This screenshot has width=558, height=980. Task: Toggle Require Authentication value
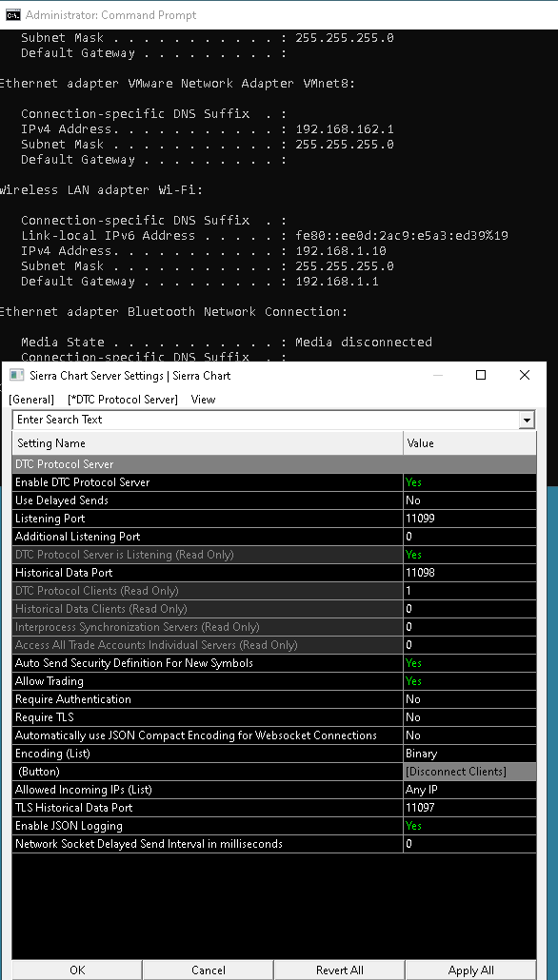tap(469, 699)
